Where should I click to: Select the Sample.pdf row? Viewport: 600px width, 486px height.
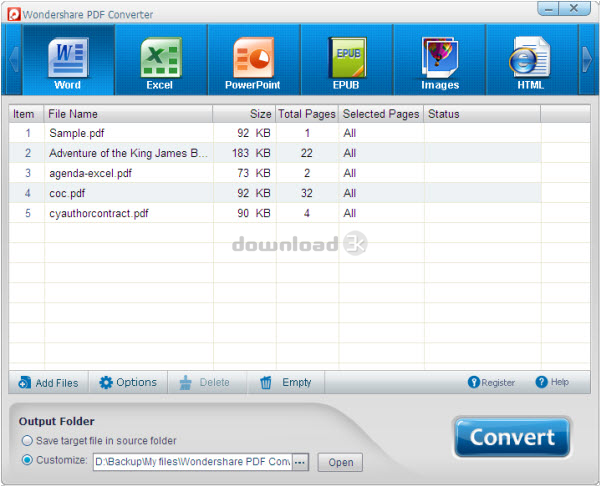tap(299, 133)
